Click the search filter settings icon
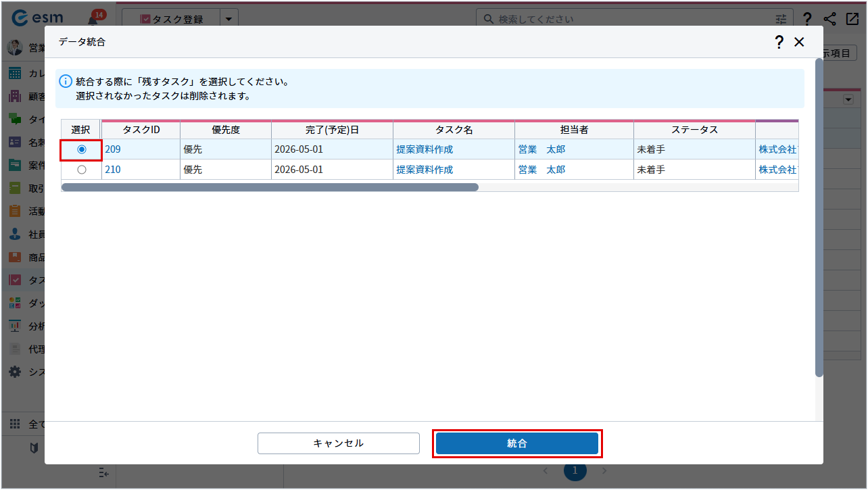 [x=781, y=19]
